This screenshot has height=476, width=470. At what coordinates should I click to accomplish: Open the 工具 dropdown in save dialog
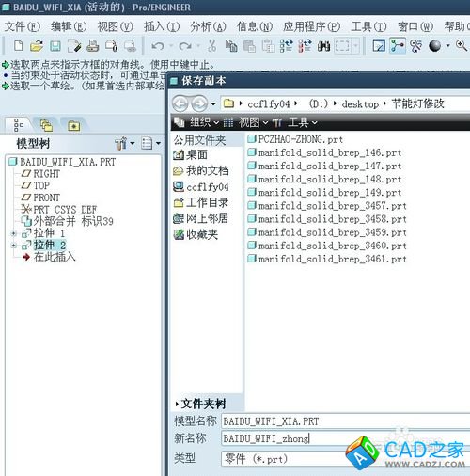click(295, 122)
